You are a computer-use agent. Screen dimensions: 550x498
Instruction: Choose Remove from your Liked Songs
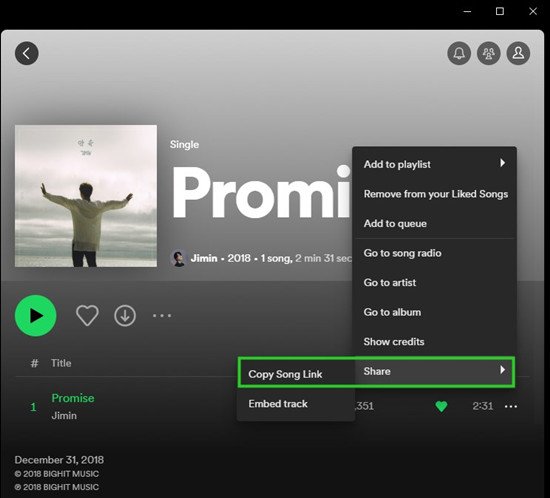point(434,194)
